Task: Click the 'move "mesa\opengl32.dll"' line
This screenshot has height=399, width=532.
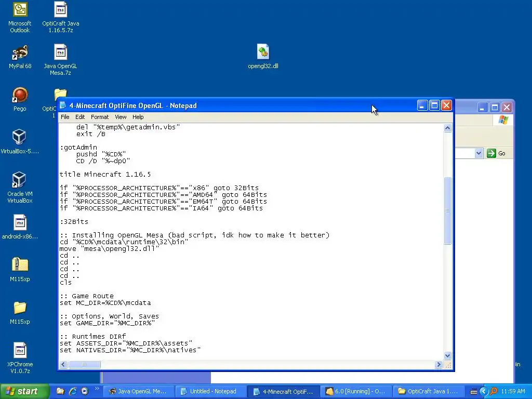Action: (x=109, y=249)
